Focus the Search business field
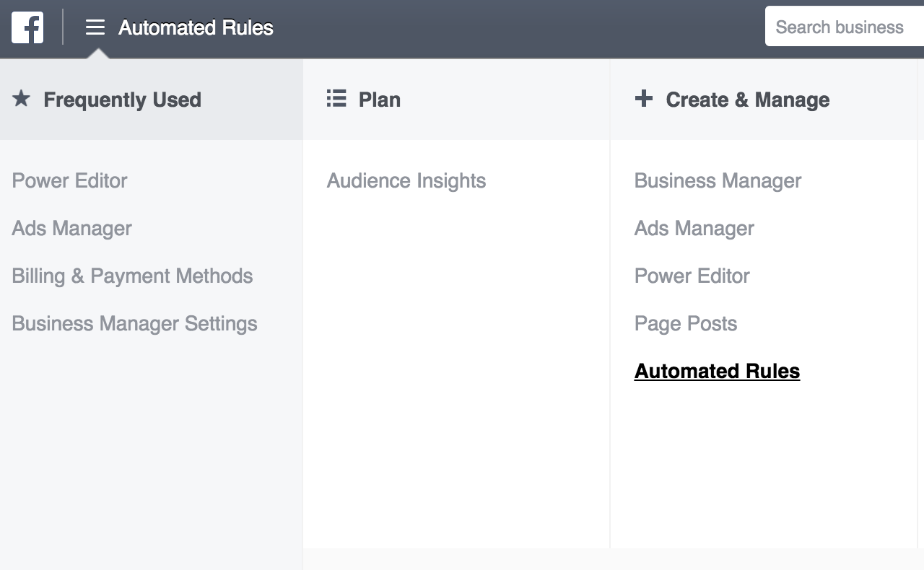The image size is (924, 570). point(845,27)
